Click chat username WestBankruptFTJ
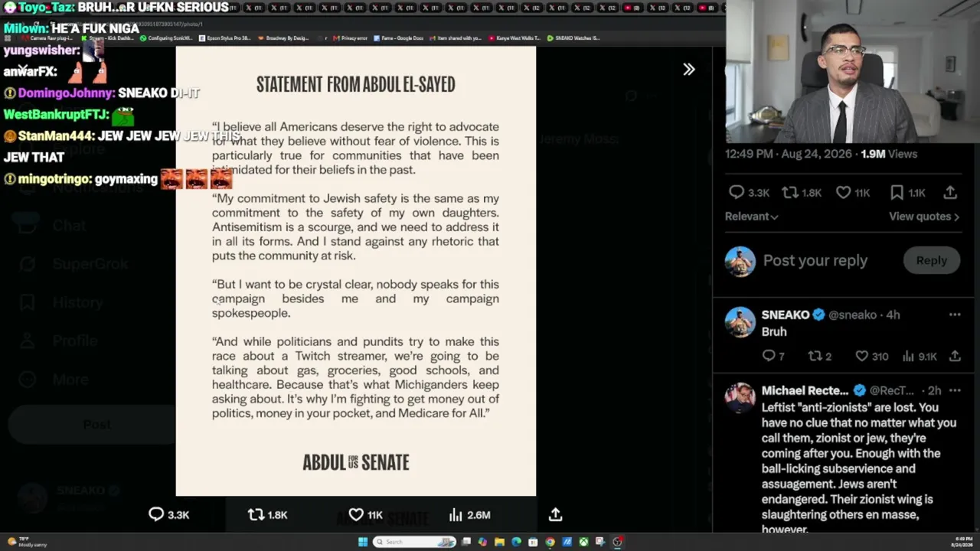 (x=54, y=115)
